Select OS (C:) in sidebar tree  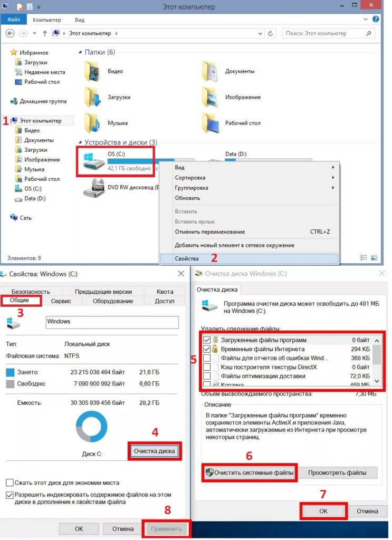[28, 189]
